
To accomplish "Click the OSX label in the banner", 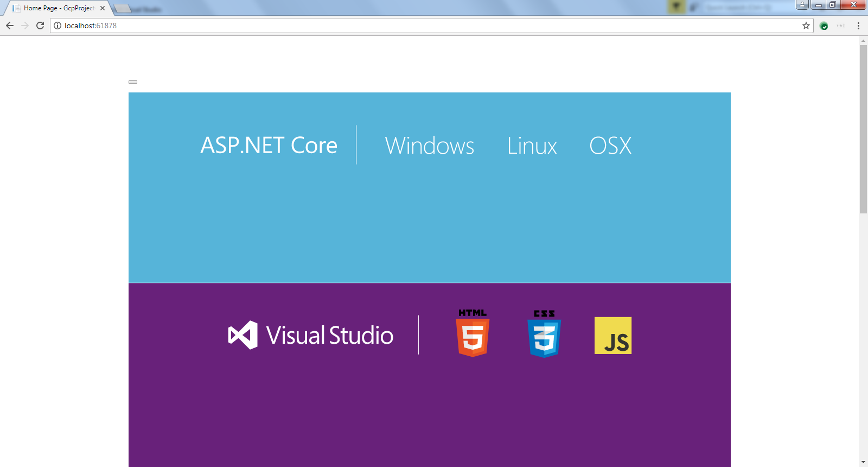I will (611, 146).
